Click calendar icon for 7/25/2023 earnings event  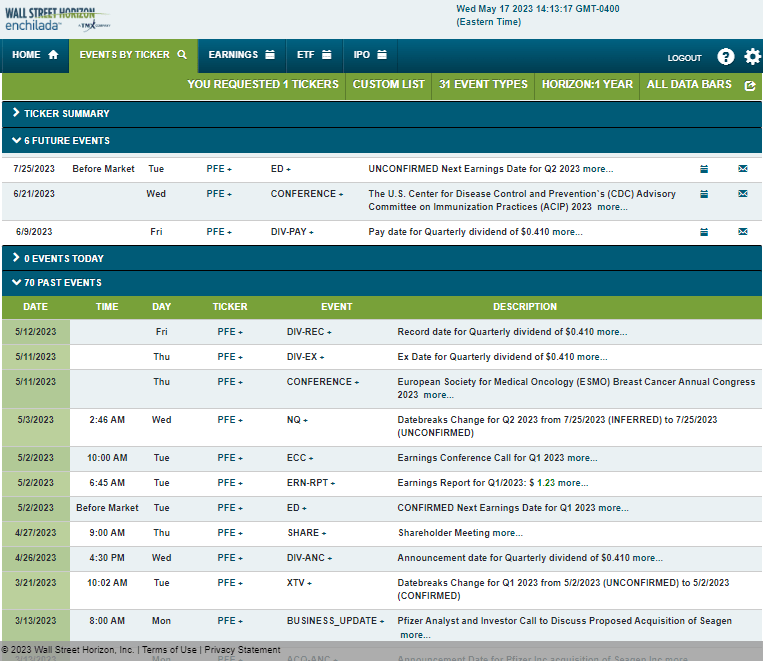click(x=704, y=169)
